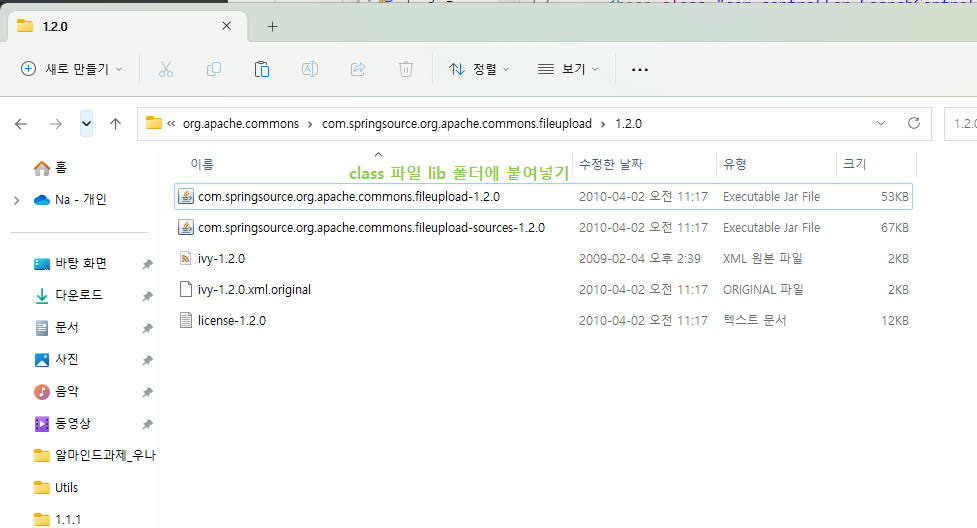
Task: Navigate to org.apache.commons breadcrumb
Action: point(241,123)
